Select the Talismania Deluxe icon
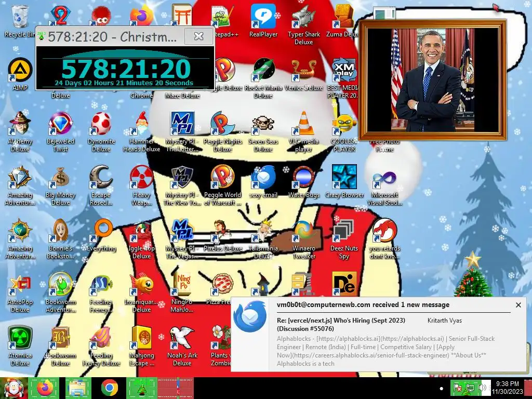Screen dimensions: 532x399 click(x=263, y=239)
